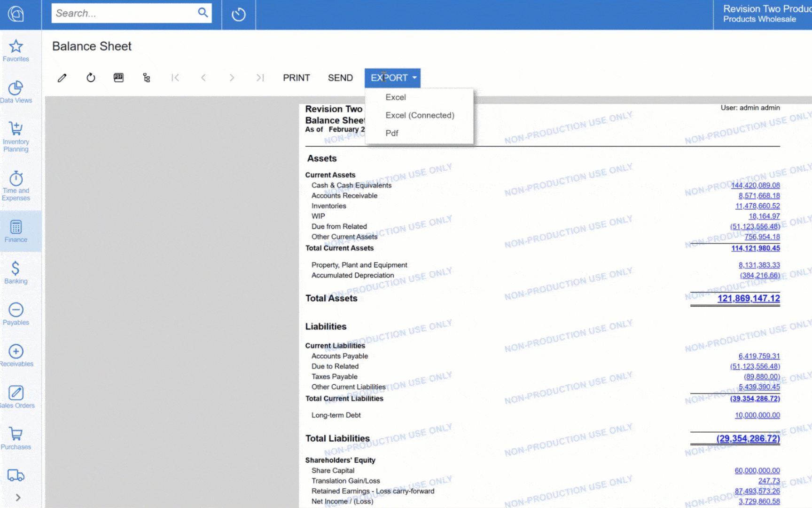
Task: Select Pdf from the export menu
Action: 392,133
